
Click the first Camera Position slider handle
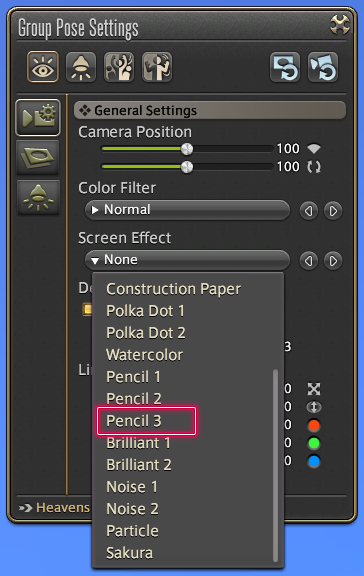coord(187,149)
